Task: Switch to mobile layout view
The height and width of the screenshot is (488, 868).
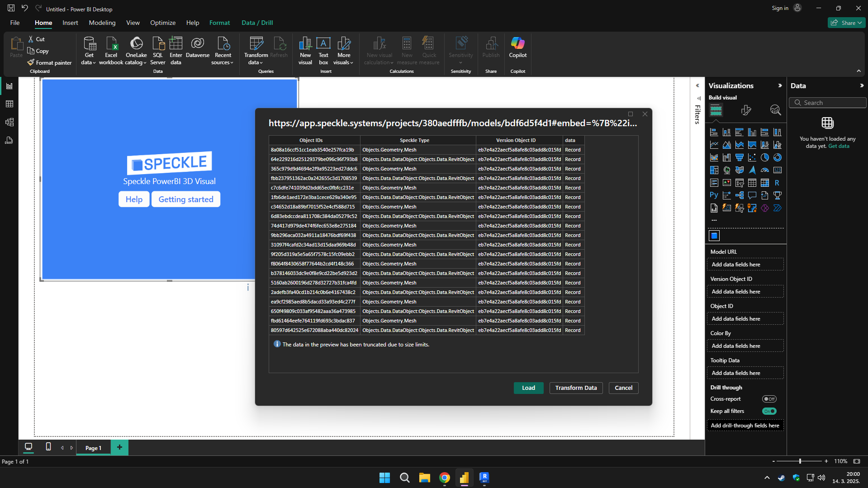Action: (48, 447)
